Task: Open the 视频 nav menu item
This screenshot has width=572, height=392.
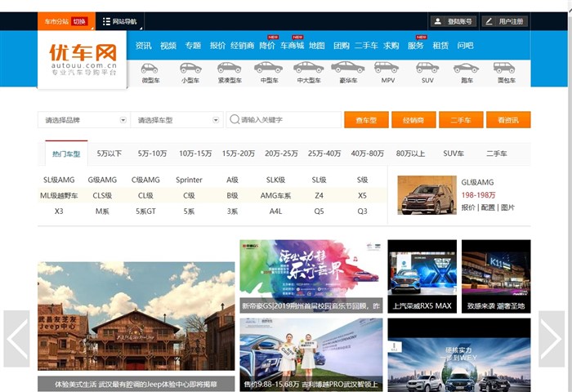Action: tap(168, 46)
